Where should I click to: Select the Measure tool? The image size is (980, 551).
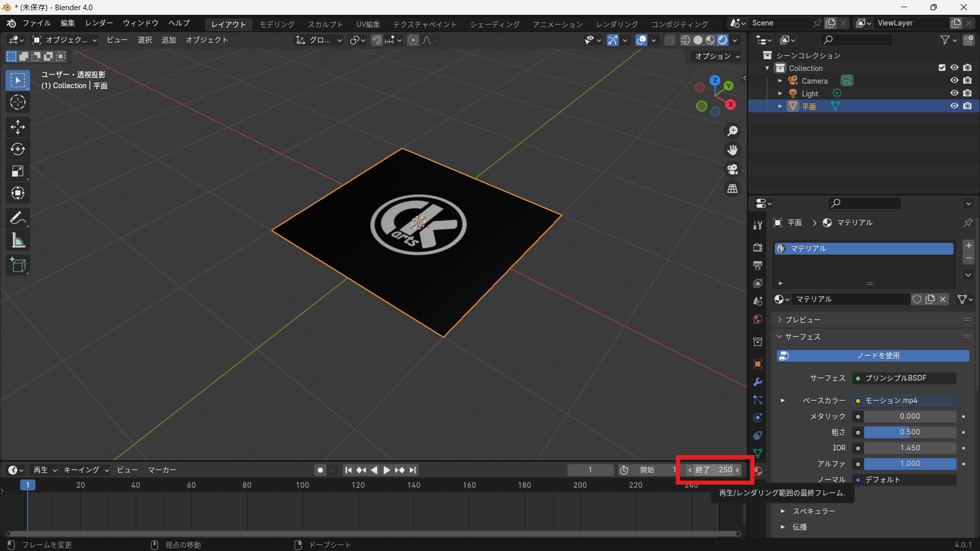[x=18, y=241]
